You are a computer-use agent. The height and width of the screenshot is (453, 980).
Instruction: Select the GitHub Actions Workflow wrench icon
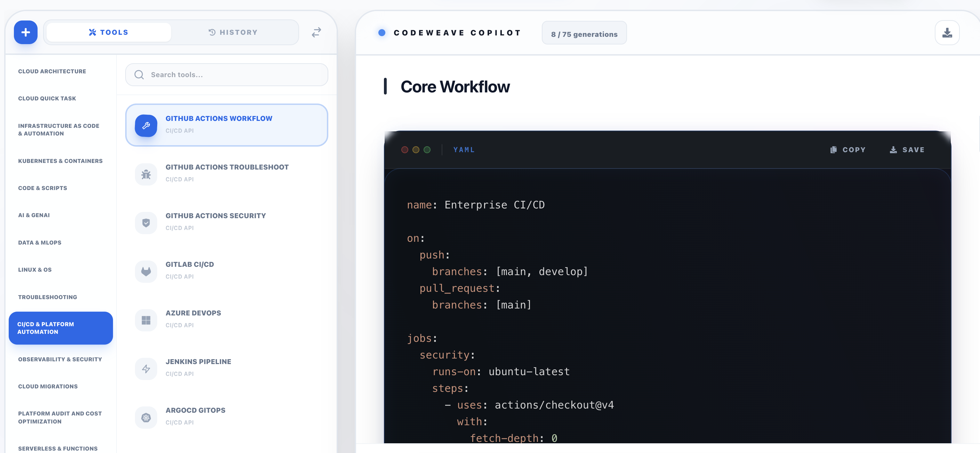point(146,126)
